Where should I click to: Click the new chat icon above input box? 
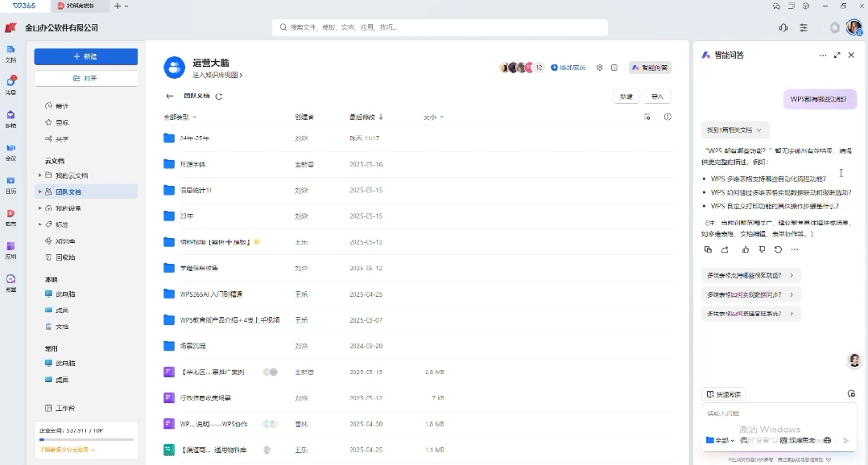pyautogui.click(x=851, y=393)
